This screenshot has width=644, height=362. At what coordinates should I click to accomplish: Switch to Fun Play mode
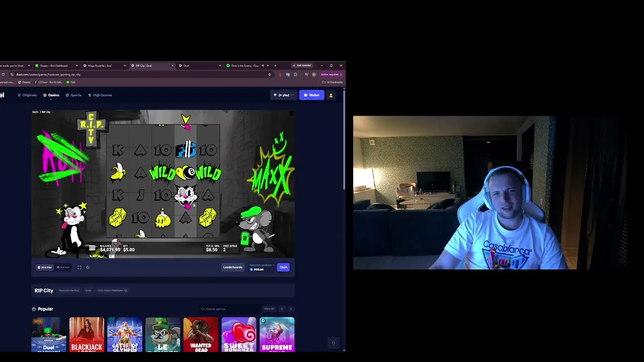pos(63,267)
